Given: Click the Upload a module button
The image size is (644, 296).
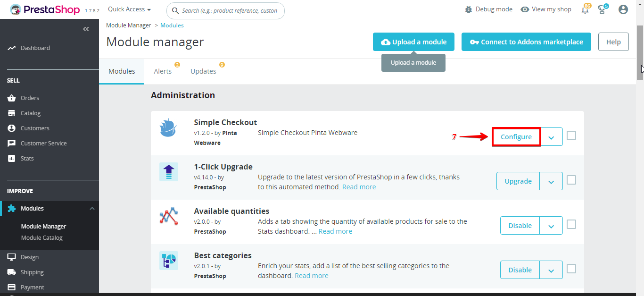Looking at the screenshot, I should point(413,42).
